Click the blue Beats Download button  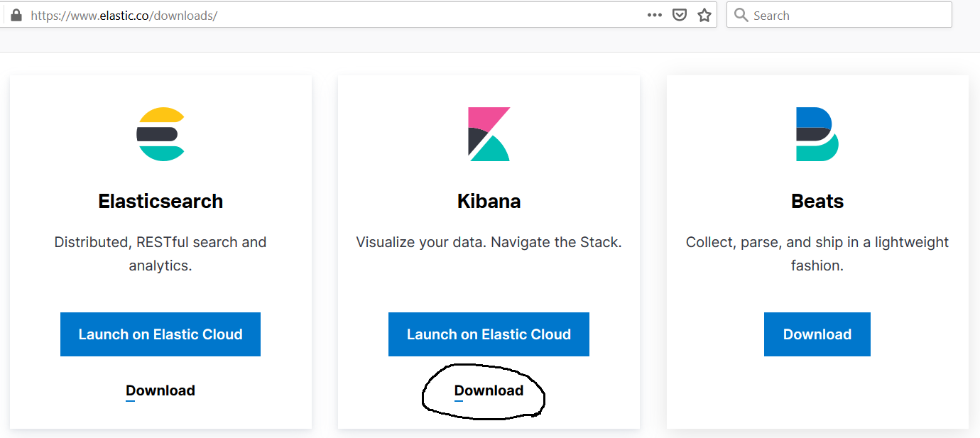817,334
